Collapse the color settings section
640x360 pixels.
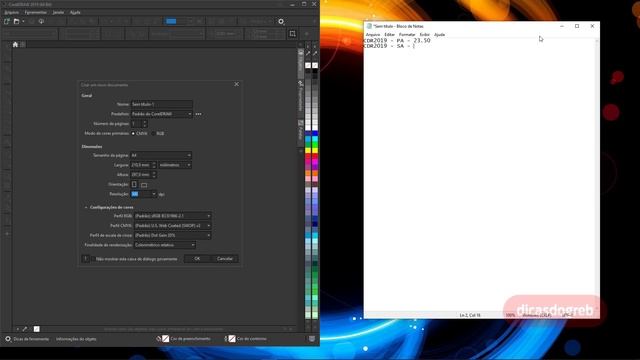tap(86, 207)
